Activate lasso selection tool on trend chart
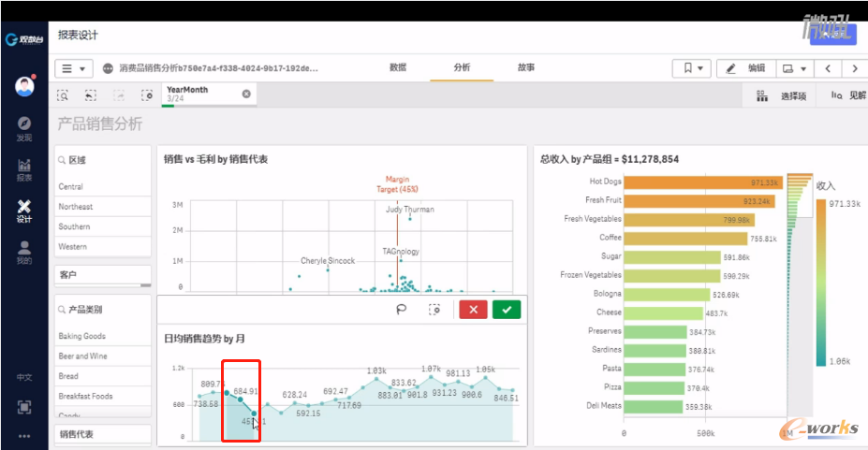868x450 pixels. coord(402,310)
